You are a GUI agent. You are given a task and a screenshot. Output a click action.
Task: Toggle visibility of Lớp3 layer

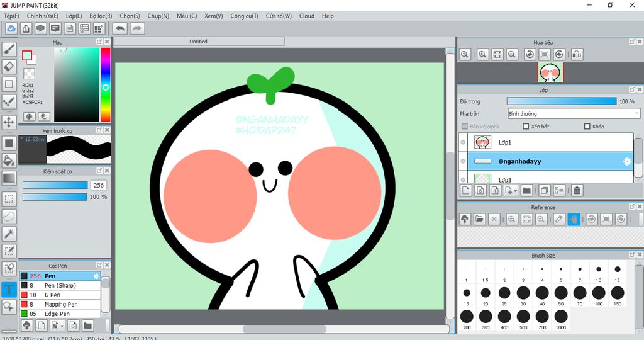[463, 179]
